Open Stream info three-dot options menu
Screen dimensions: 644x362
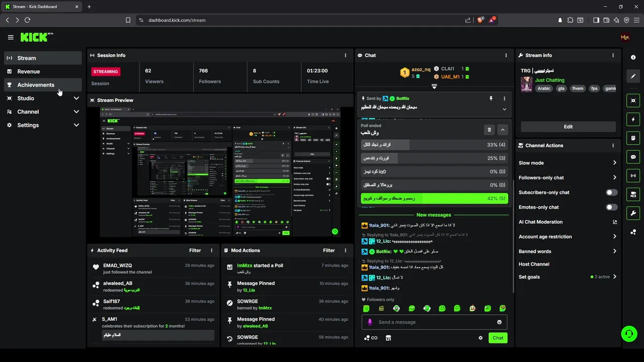coord(613,55)
